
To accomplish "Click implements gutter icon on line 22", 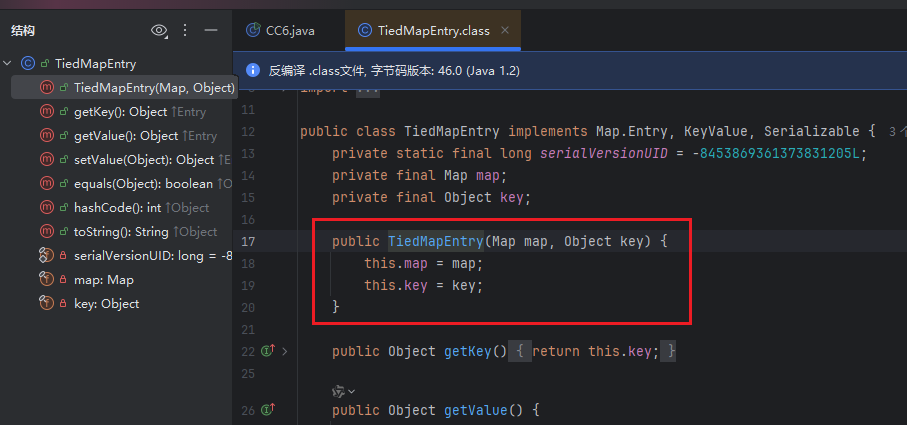I will point(267,351).
